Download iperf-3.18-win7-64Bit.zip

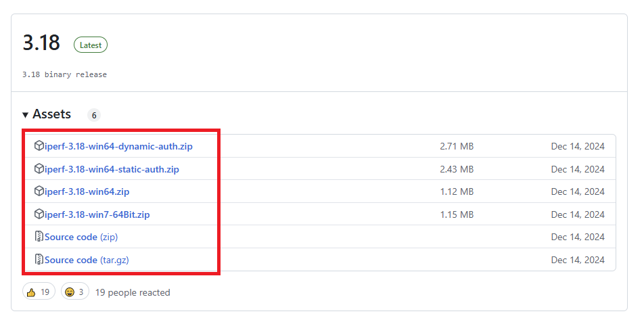pos(97,214)
